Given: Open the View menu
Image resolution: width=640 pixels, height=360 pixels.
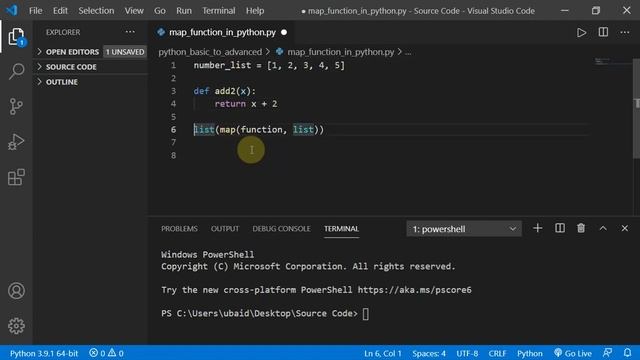Looking at the screenshot, I should pos(134,11).
